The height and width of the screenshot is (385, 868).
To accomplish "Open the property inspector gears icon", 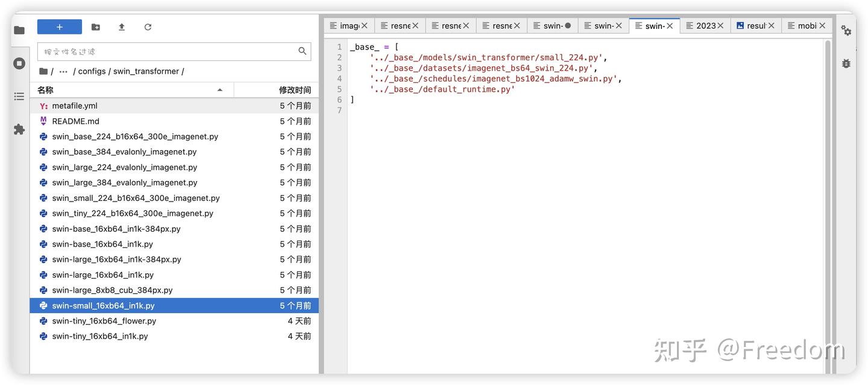I will [x=846, y=31].
